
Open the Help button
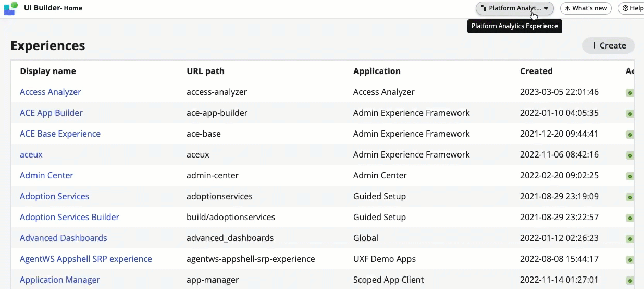click(632, 8)
